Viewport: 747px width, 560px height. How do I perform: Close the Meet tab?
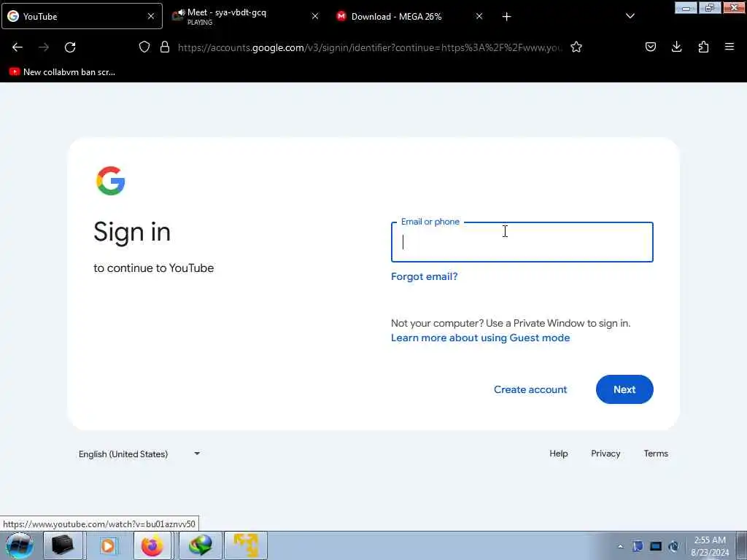(x=315, y=16)
